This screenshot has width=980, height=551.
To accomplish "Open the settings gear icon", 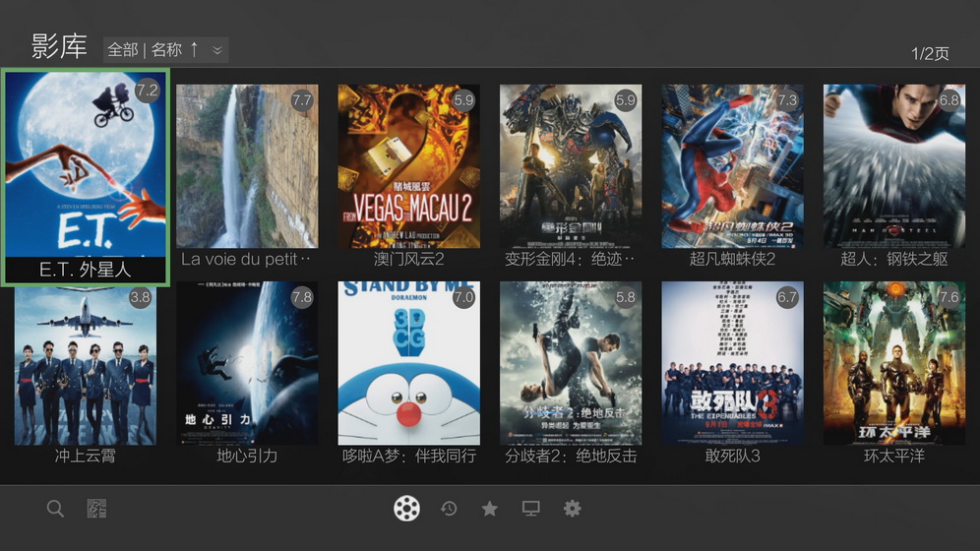I will point(572,509).
